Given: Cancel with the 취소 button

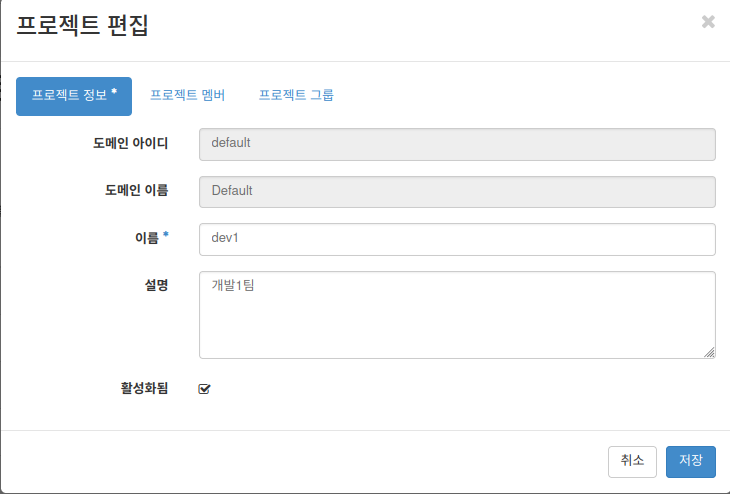Looking at the screenshot, I should tap(632, 462).
